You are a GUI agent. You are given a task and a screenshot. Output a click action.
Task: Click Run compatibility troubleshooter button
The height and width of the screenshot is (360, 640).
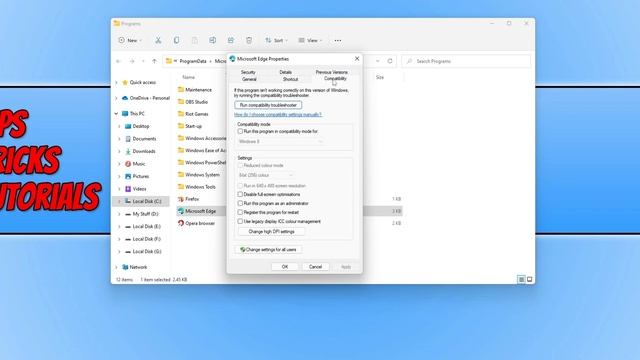268,105
